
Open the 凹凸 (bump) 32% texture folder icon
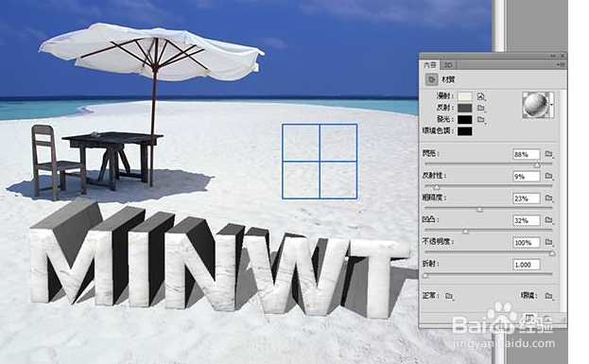point(548,220)
